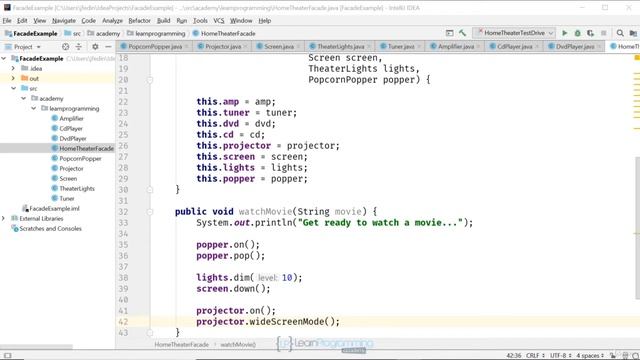
Task: Click fold marker on line 32
Action: pyautogui.click(x=150, y=212)
